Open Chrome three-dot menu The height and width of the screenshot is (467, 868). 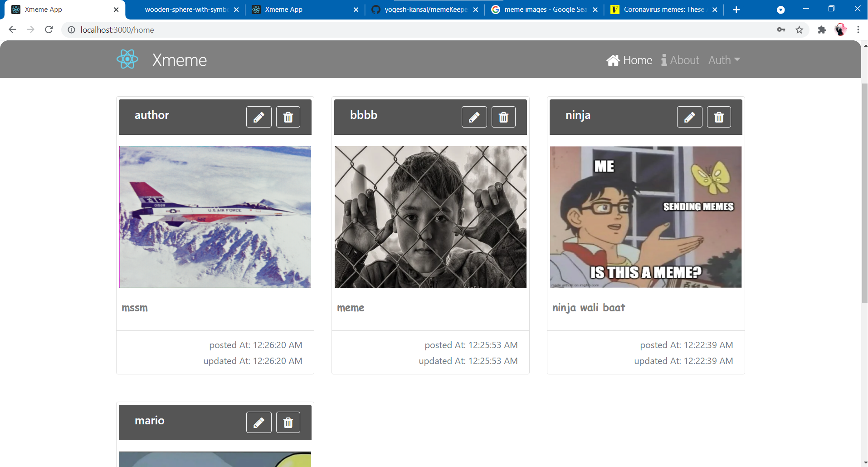click(x=858, y=29)
